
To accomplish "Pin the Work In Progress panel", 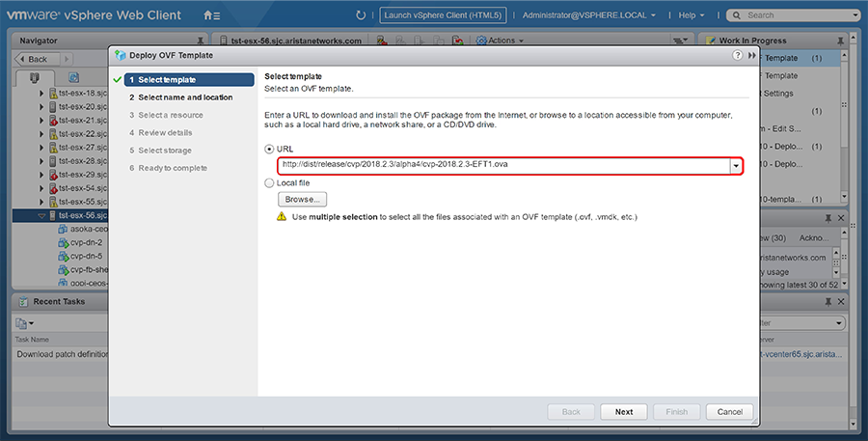I will (840, 41).
